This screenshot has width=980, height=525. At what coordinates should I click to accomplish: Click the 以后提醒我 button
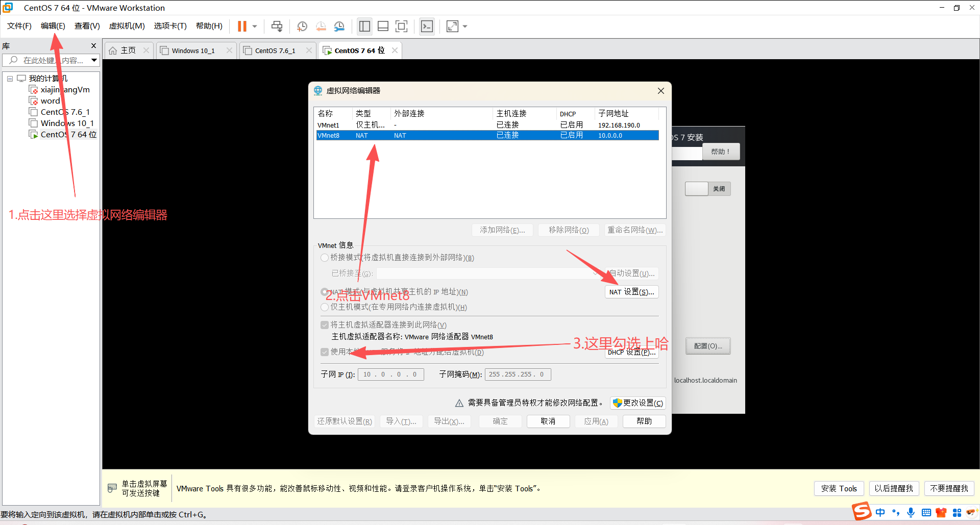click(x=894, y=489)
